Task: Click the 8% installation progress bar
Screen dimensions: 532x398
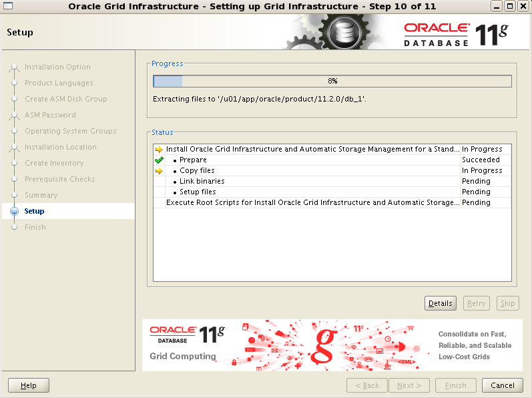Action: 332,81
